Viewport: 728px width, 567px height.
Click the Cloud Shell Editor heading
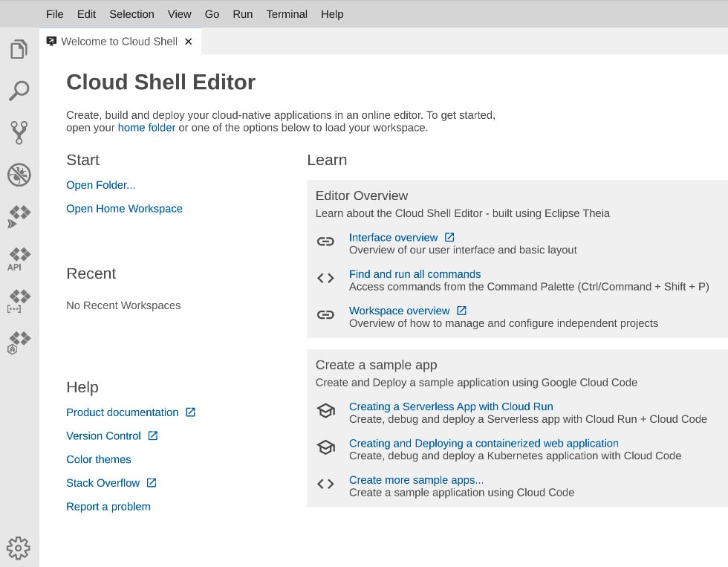tap(161, 82)
